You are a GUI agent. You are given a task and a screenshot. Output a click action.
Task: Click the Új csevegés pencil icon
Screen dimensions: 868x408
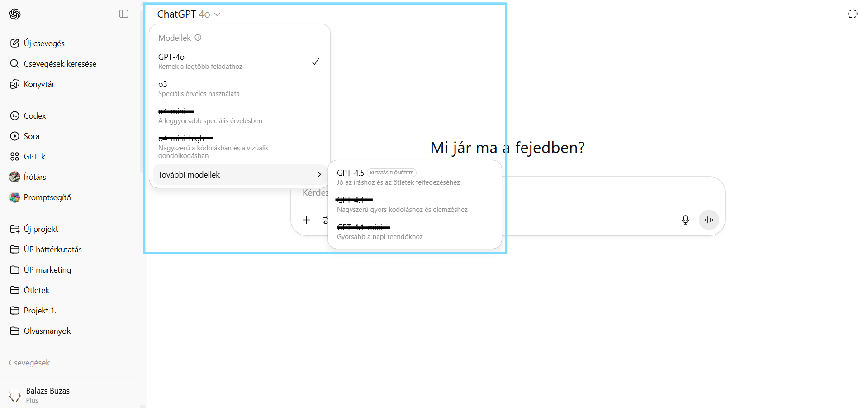pos(14,43)
